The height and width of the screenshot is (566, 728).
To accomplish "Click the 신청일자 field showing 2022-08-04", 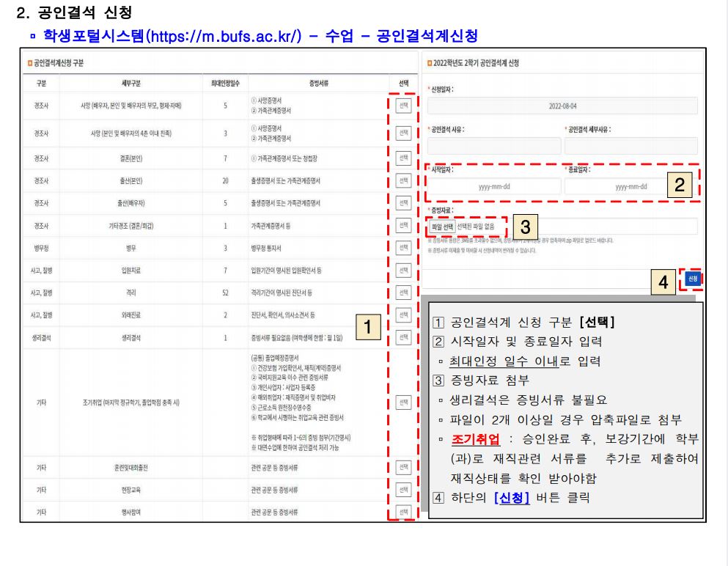I will pyautogui.click(x=562, y=106).
